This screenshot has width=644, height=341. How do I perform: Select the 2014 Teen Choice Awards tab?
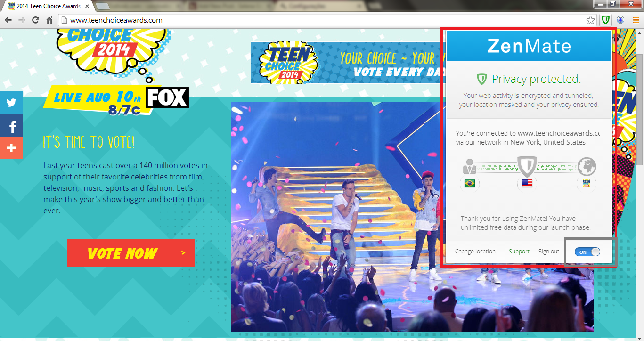coord(46,6)
